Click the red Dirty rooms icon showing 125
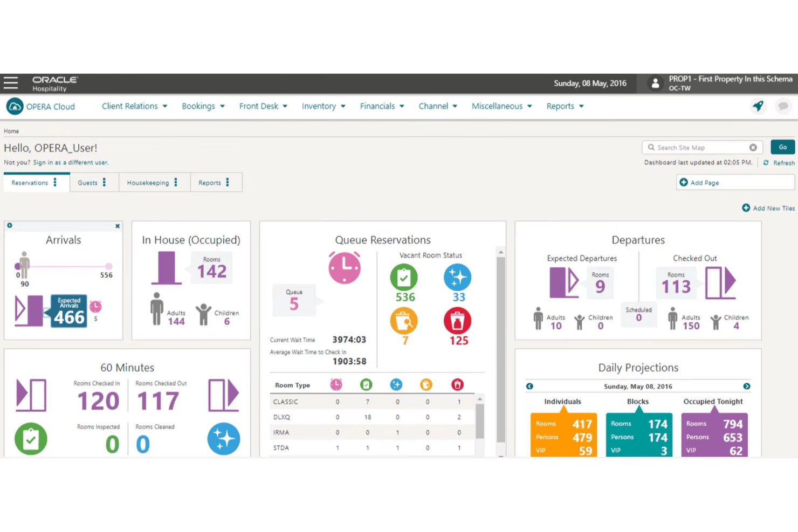This screenshot has width=798, height=532. [x=458, y=321]
